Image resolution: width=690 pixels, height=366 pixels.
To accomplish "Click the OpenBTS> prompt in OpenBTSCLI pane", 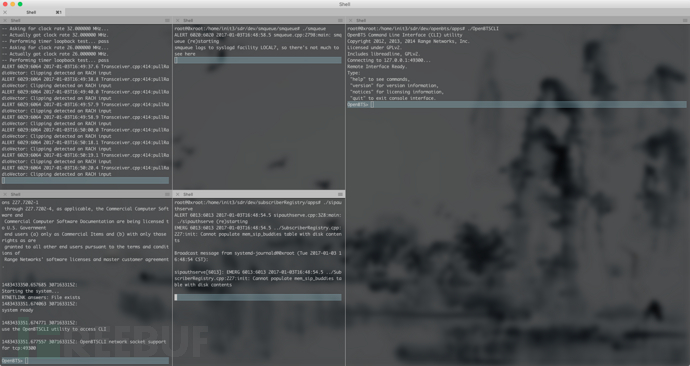I will [358, 105].
